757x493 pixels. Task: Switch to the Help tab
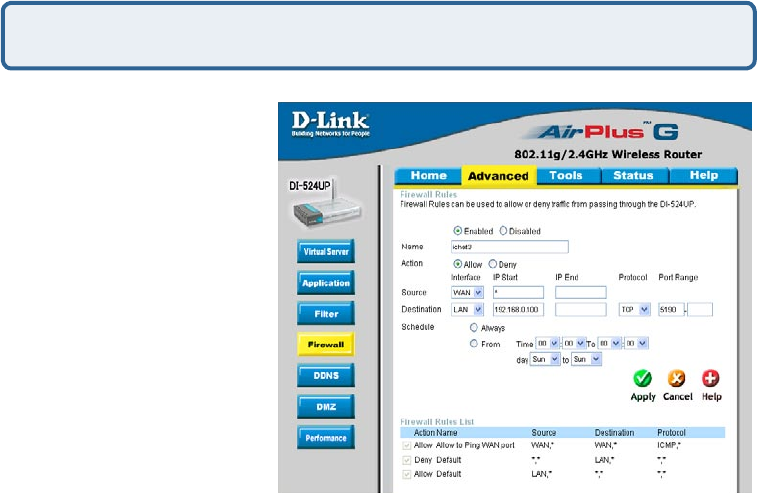(x=703, y=176)
